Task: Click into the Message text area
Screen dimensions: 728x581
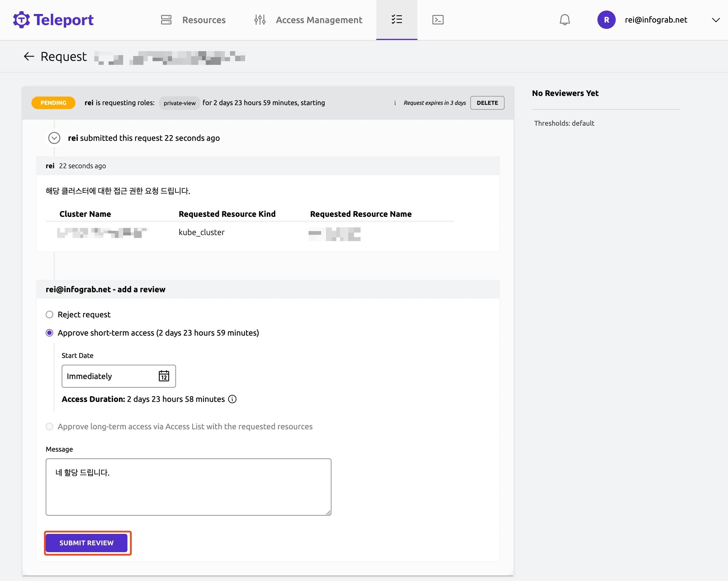Action: coord(188,486)
